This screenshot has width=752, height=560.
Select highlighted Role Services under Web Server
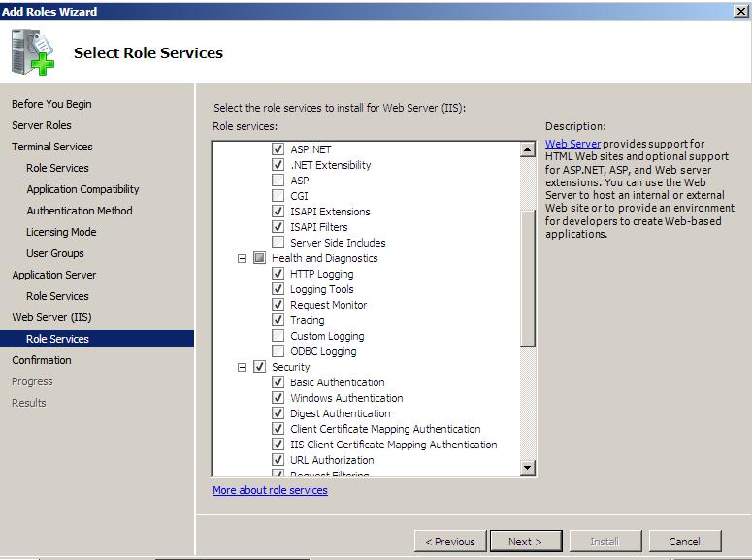(97, 339)
